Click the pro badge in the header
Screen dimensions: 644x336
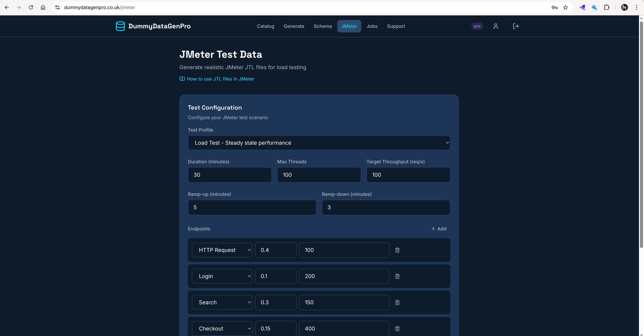point(477,26)
